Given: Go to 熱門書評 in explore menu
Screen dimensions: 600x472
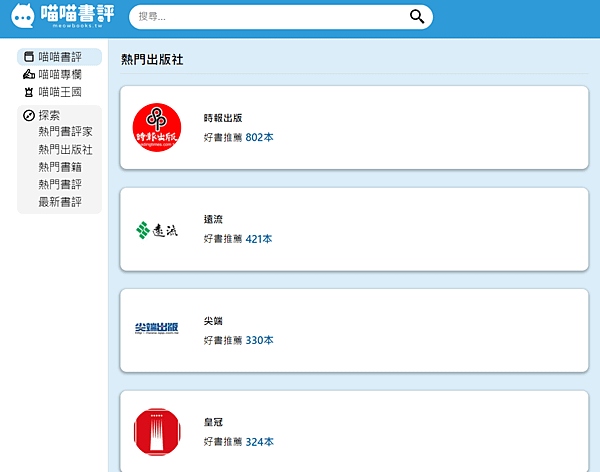Looking at the screenshot, I should (60, 185).
